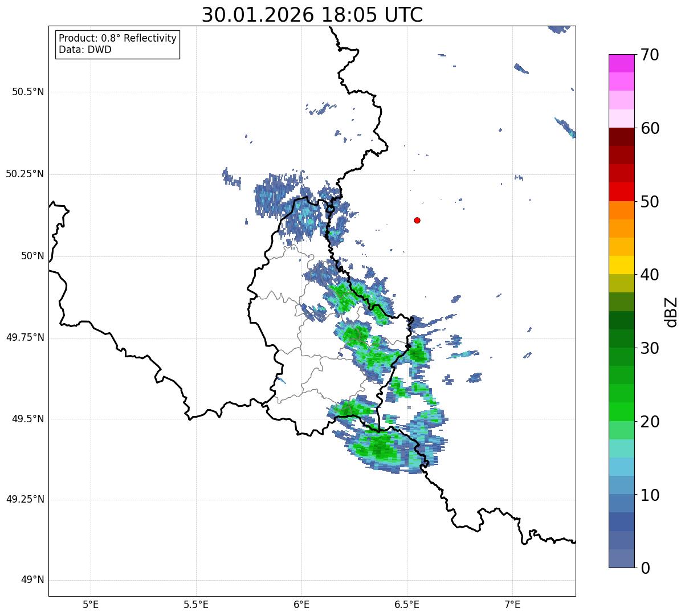Viewport: 685px width, 616px height.
Task: Click 'Product: 0.8° Reflectivity' text
Action: coord(118,38)
